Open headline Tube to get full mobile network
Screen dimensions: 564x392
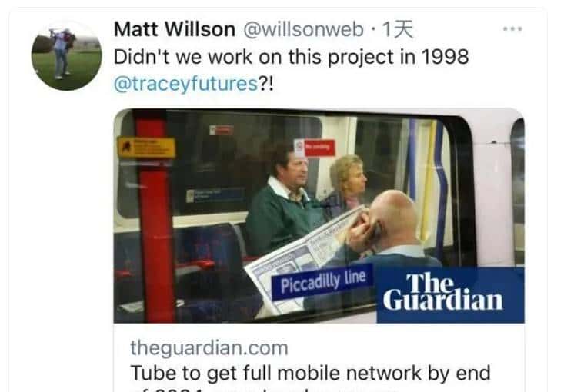(310, 373)
